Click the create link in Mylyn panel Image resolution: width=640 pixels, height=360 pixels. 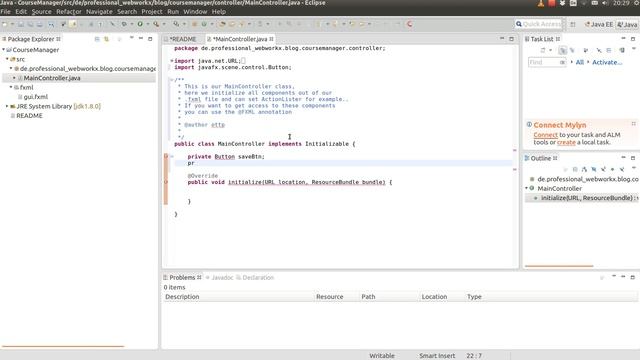[566, 142]
